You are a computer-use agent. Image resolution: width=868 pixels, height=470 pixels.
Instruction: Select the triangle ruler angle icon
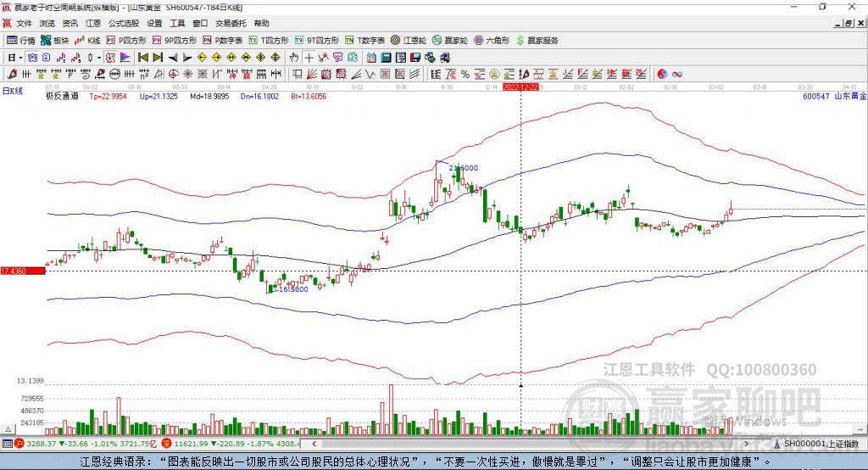coord(159,75)
